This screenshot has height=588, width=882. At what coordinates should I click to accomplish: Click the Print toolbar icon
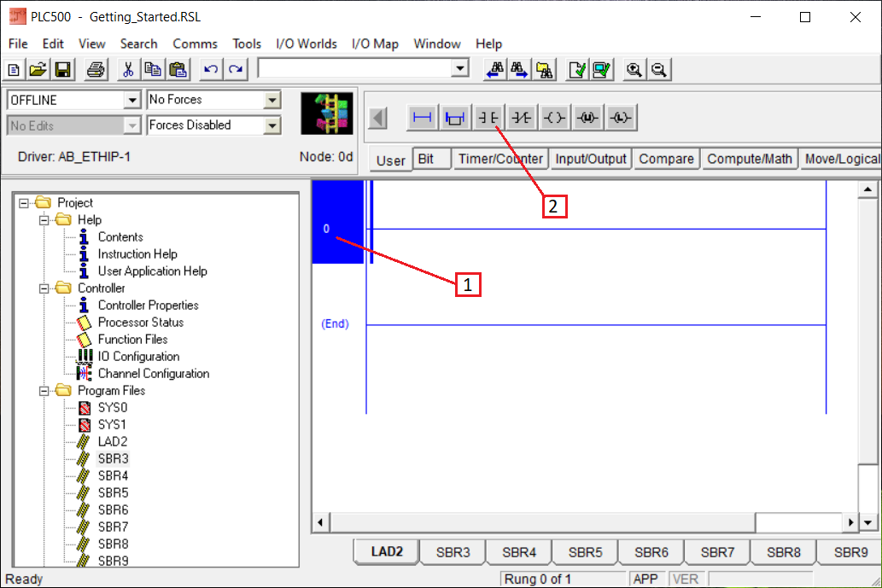96,70
